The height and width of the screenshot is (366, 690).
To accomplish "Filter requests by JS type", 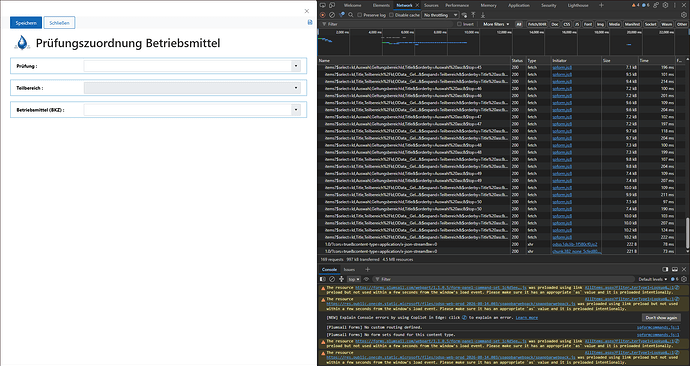I will [577, 24].
